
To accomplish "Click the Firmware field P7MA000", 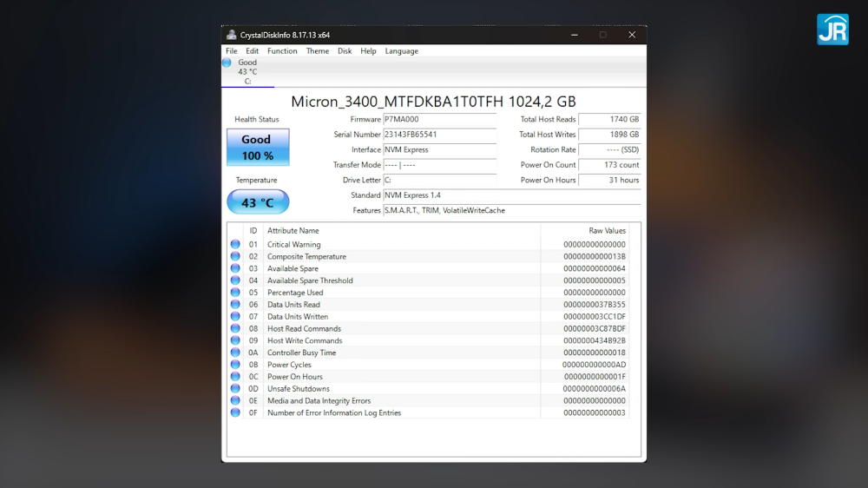I will (x=440, y=119).
